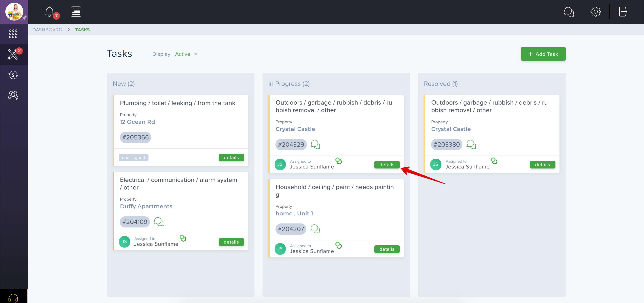644x303 pixels.
Task: Open chat icon for task #203380
Action: tap(471, 144)
